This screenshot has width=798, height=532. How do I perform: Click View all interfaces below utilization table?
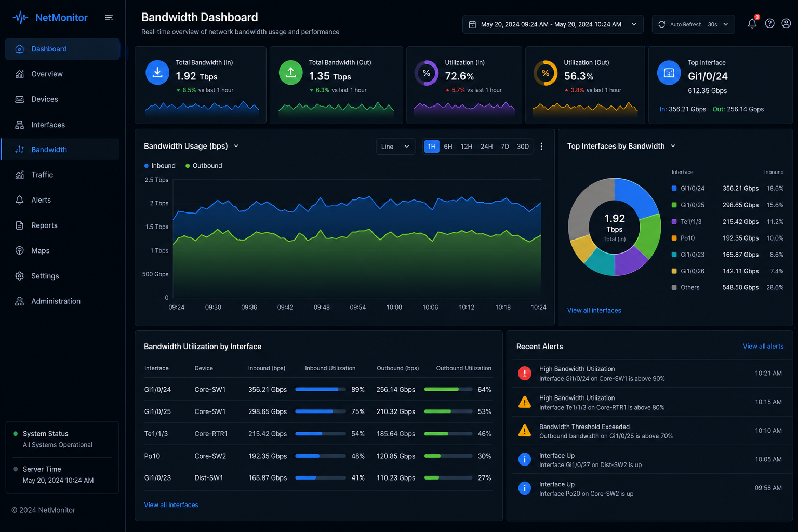tap(171, 505)
